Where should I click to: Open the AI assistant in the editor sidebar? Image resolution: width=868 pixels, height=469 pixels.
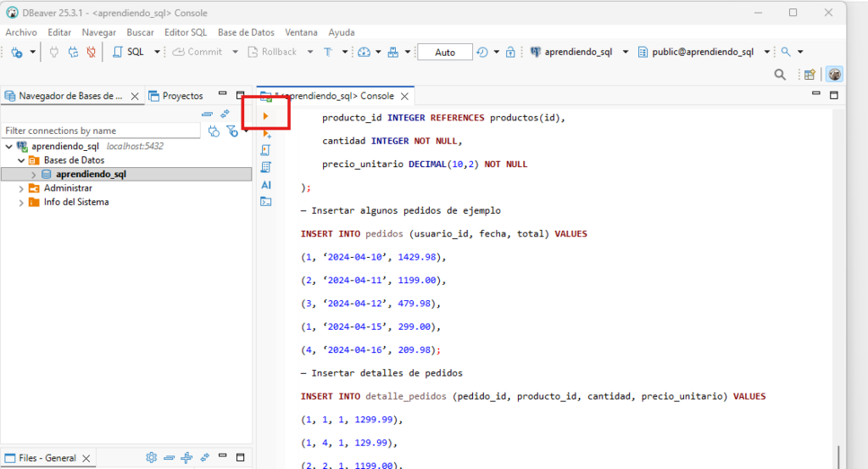coord(266,184)
